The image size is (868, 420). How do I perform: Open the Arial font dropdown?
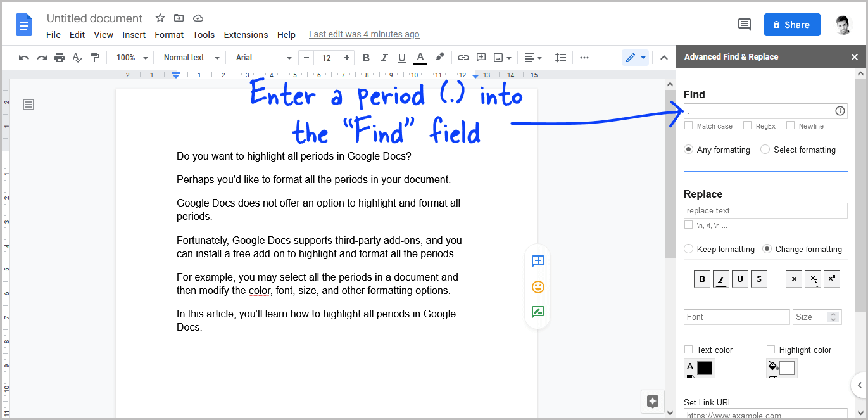(x=261, y=57)
